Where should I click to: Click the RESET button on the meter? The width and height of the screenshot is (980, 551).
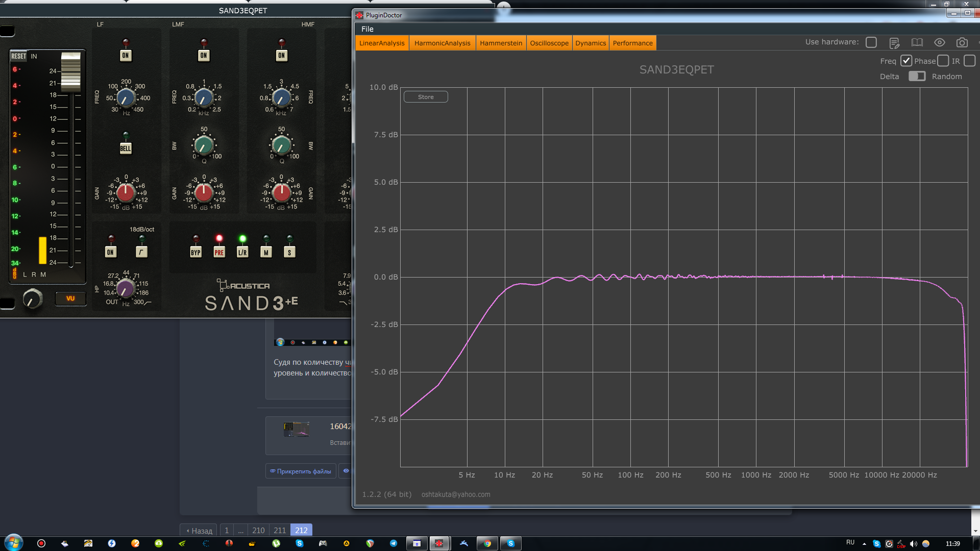(x=19, y=56)
